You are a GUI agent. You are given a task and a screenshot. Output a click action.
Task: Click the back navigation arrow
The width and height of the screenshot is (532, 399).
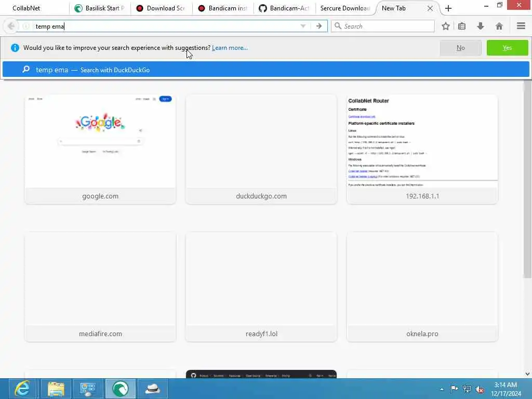tap(11, 26)
